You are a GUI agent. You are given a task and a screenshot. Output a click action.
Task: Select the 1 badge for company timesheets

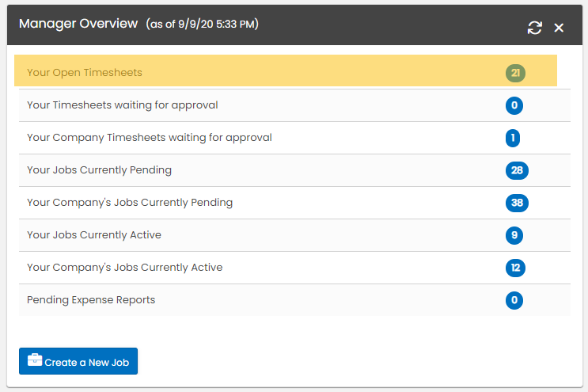coord(513,138)
